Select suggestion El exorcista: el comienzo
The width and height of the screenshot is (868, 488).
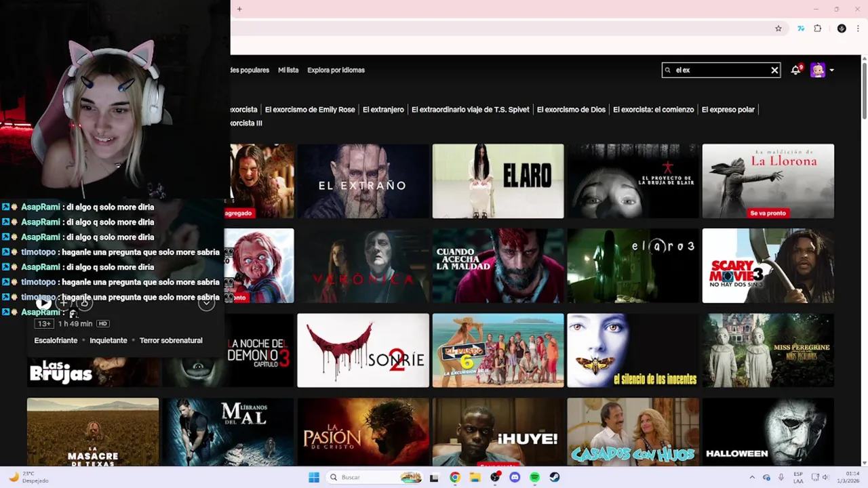point(653,109)
